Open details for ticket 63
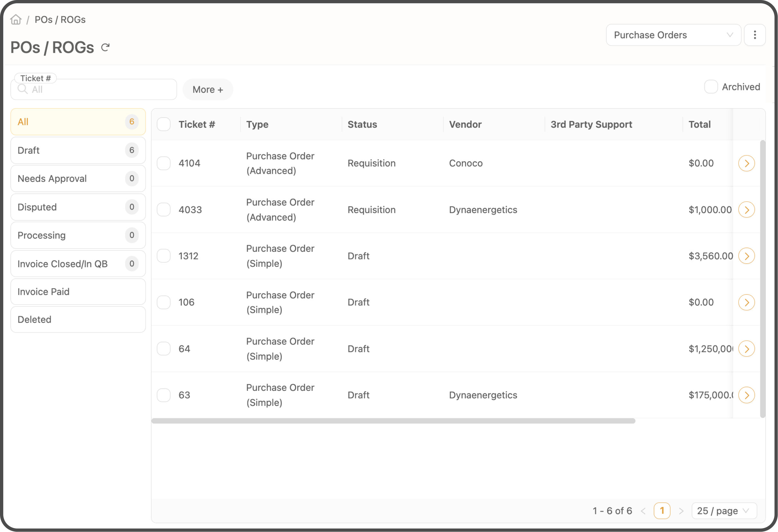Viewport: 778px width, 532px height. (747, 395)
